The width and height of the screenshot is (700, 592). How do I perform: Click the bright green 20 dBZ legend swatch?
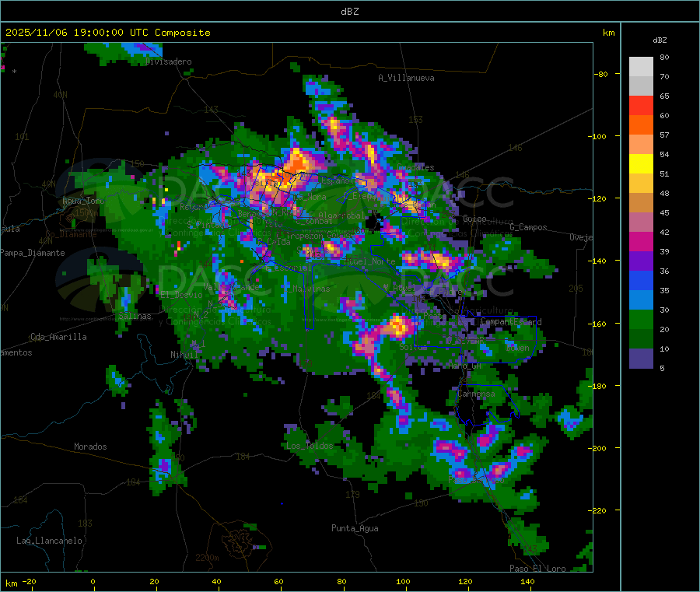[641, 319]
